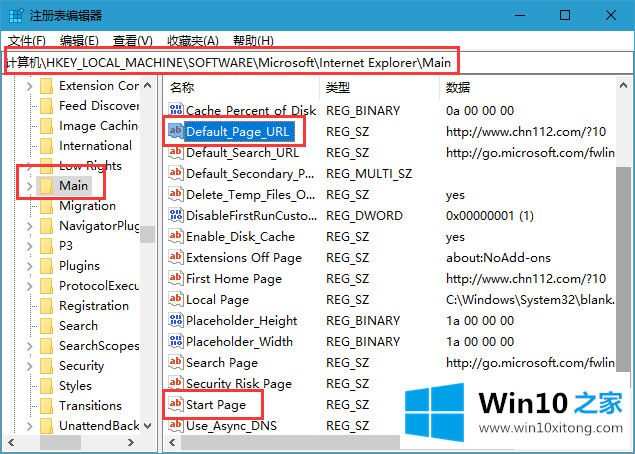Click the string icon of Enable_Disk_Cache

176,236
